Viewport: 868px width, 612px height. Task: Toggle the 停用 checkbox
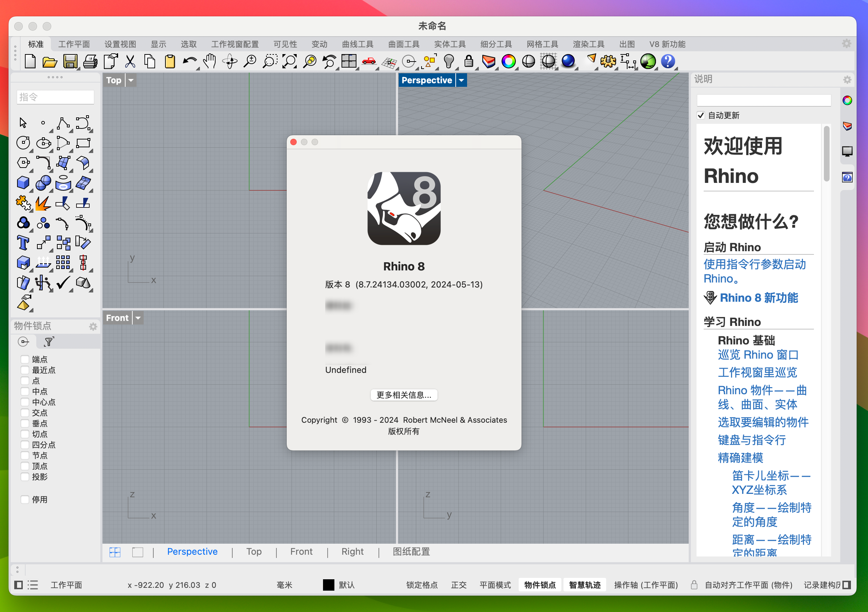[25, 499]
